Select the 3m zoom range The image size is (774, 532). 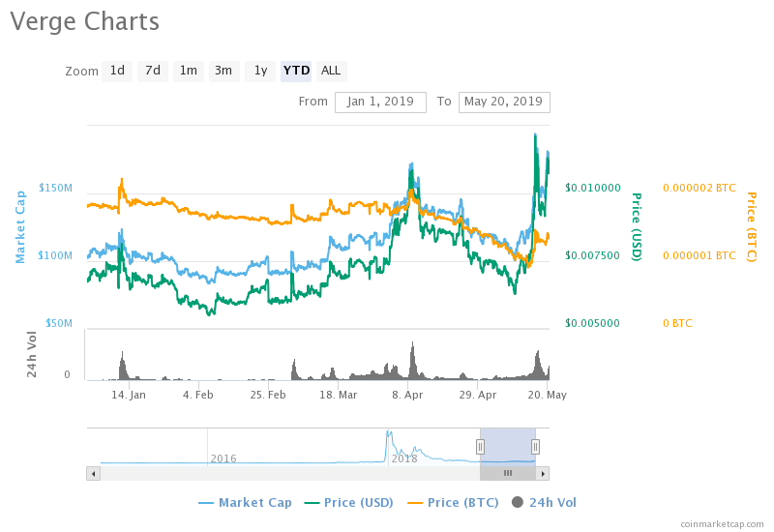click(224, 71)
